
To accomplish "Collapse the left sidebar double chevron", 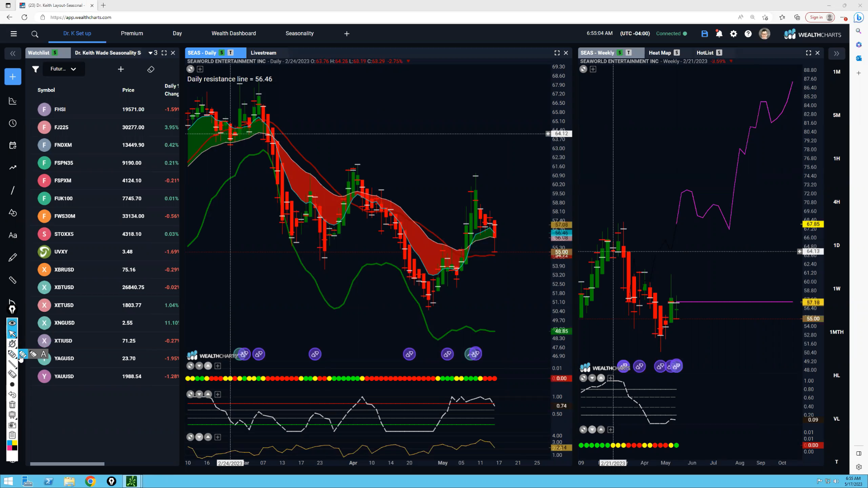I will click(13, 53).
